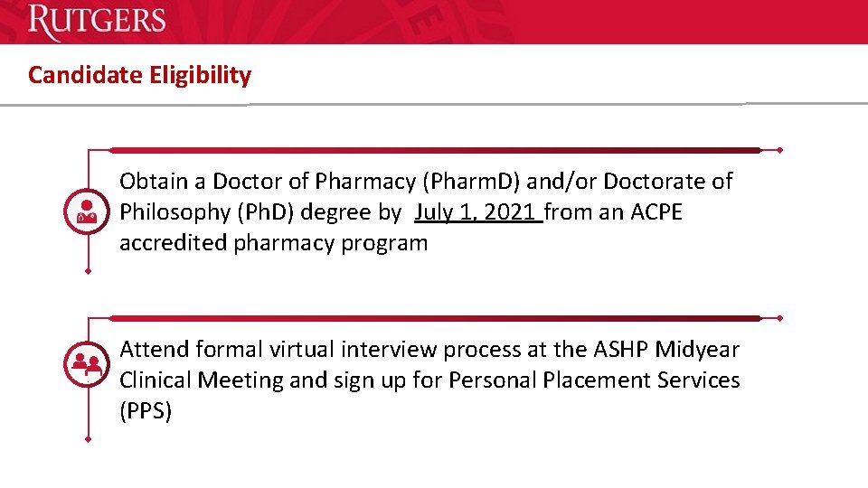Click the 'accredited pharmacy program' text line
The image size is (868, 488).
[273, 243]
